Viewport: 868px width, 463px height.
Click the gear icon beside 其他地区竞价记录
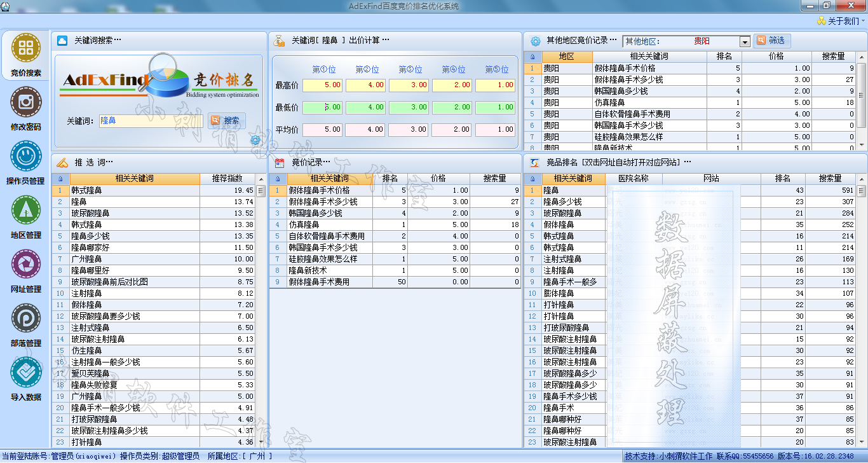[536, 41]
